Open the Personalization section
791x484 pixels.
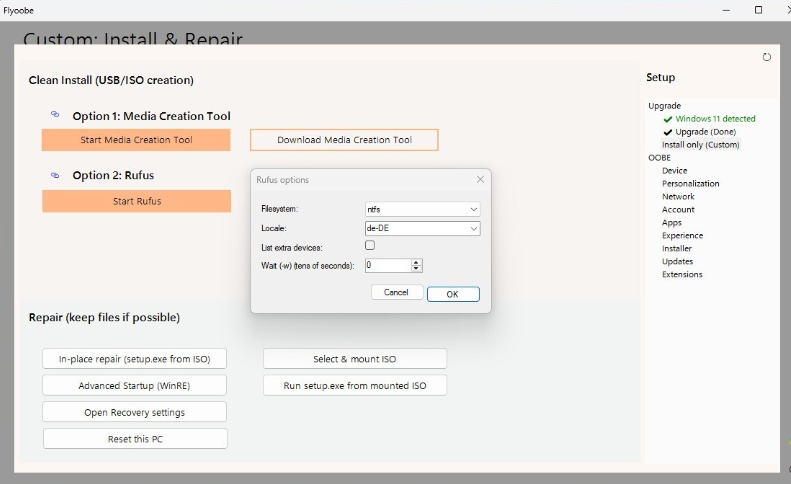click(x=691, y=184)
